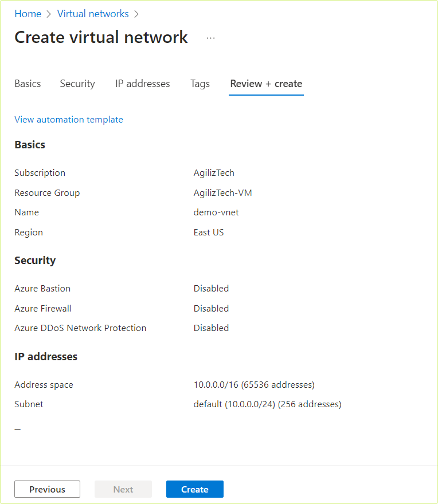Viewport: 438px width, 504px height.
Task: Click the breadcrumb chevron after Virtual networks
Action: click(x=136, y=14)
